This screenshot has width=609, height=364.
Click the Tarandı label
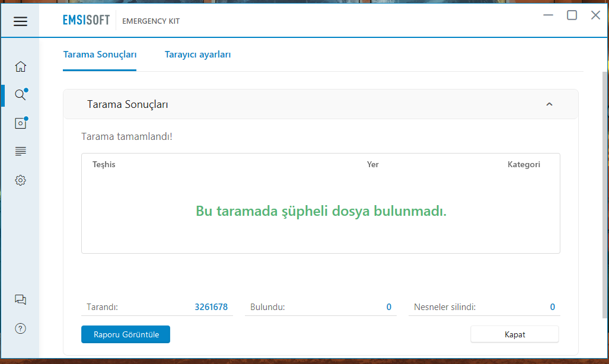102,307
